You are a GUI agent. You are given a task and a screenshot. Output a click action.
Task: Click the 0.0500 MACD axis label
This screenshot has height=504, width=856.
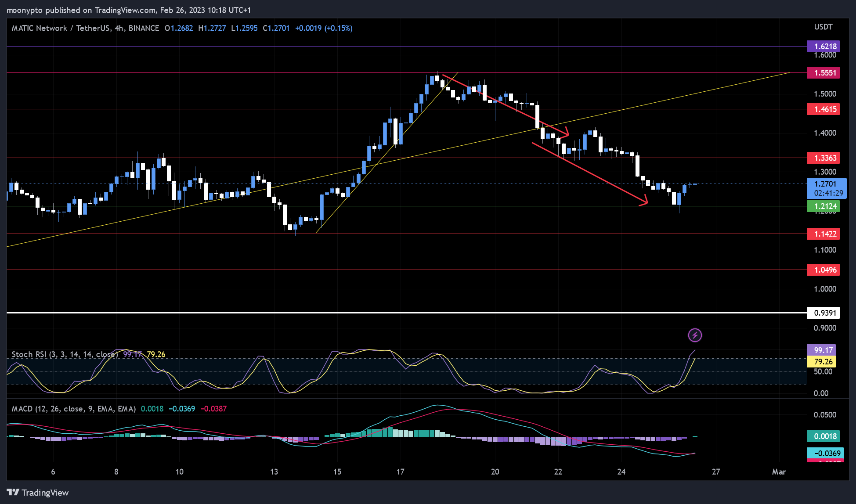coord(825,415)
